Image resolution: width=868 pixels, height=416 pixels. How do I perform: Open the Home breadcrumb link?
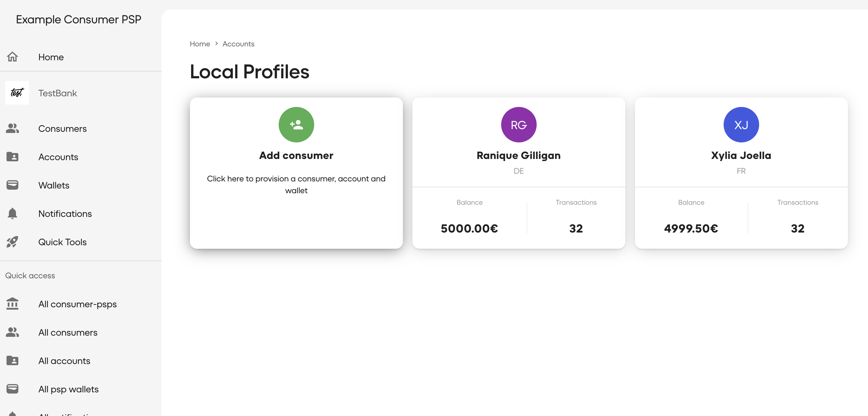click(x=199, y=44)
